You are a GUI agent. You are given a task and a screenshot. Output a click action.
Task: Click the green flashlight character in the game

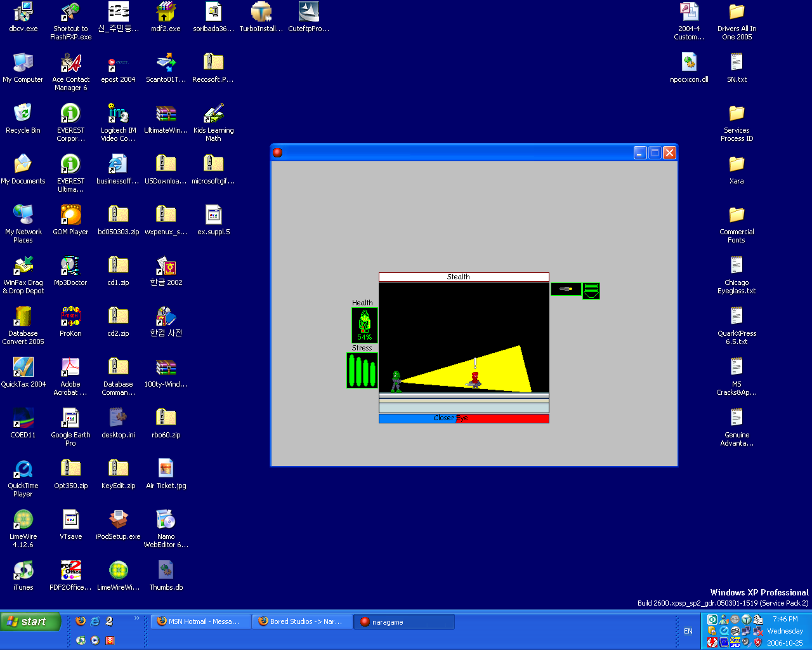coord(396,381)
